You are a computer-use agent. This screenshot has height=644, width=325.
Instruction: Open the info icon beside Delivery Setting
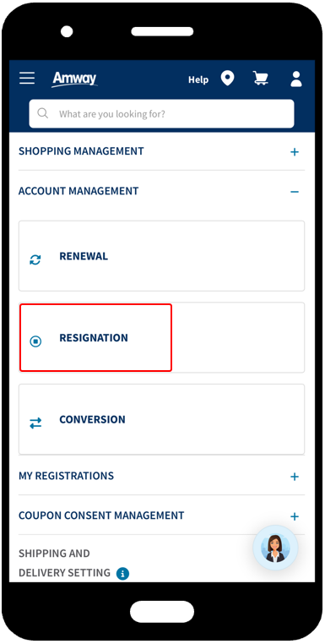pos(122,573)
